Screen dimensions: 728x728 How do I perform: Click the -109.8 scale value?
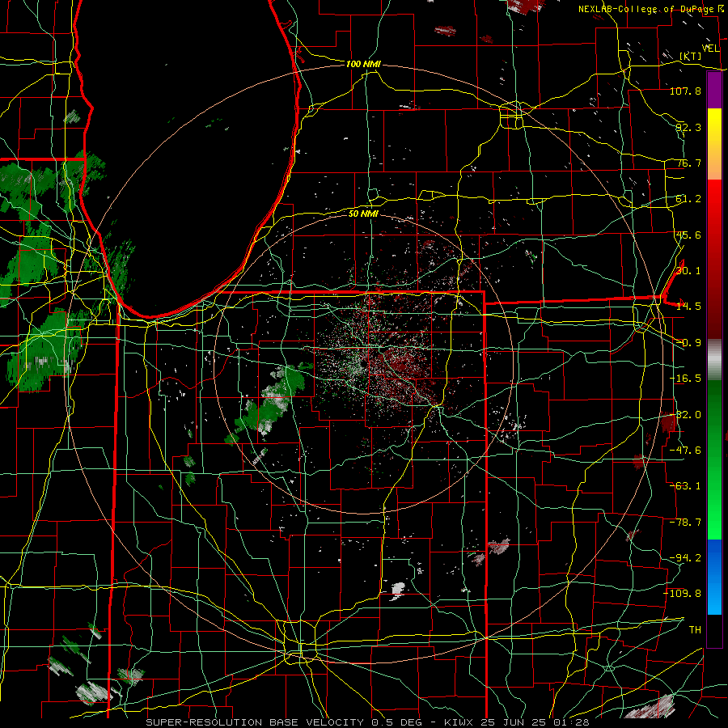683,594
